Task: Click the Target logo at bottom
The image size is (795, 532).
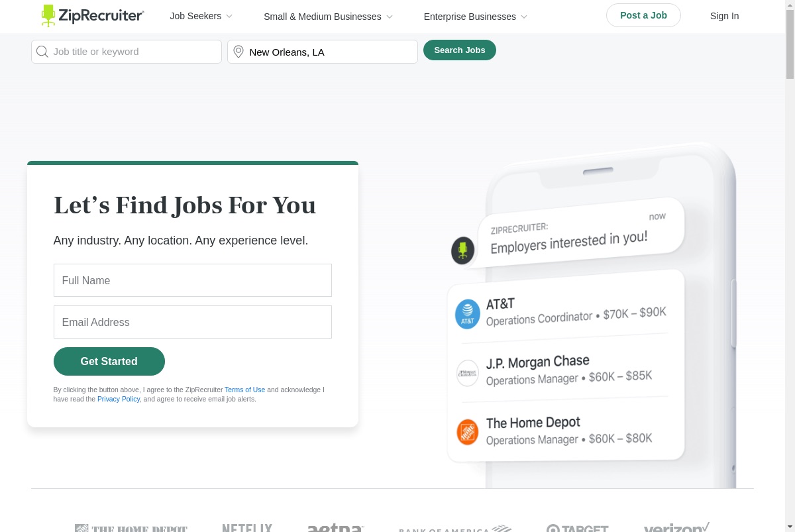Action: [x=578, y=528]
